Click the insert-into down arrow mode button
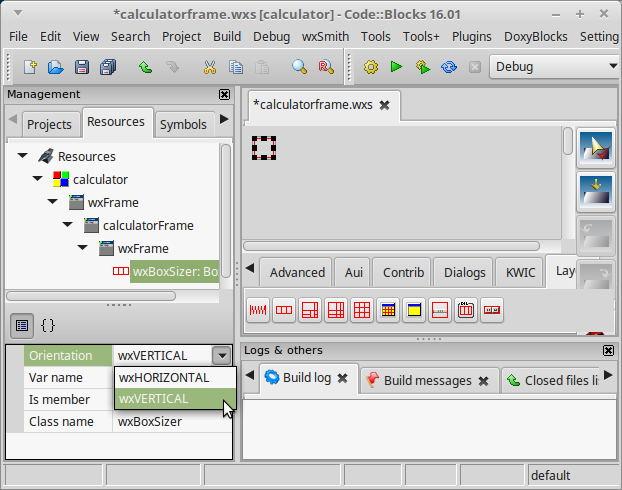This screenshot has height=490, width=622. tap(595, 192)
